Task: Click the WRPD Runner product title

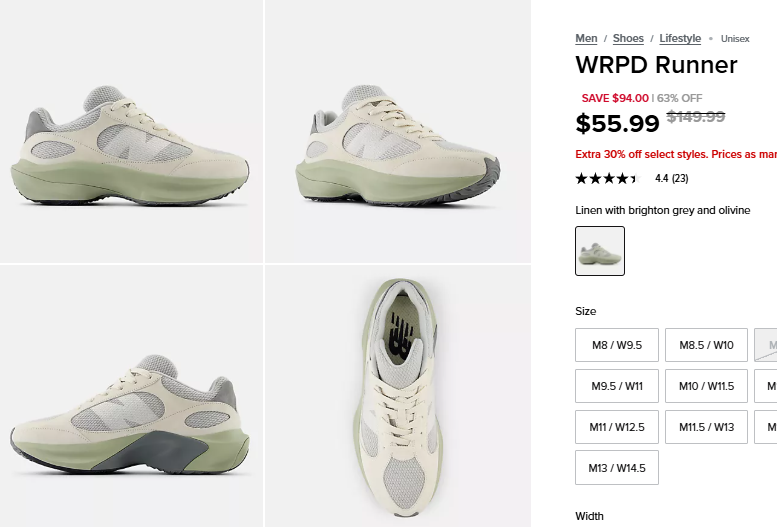Action: point(656,65)
